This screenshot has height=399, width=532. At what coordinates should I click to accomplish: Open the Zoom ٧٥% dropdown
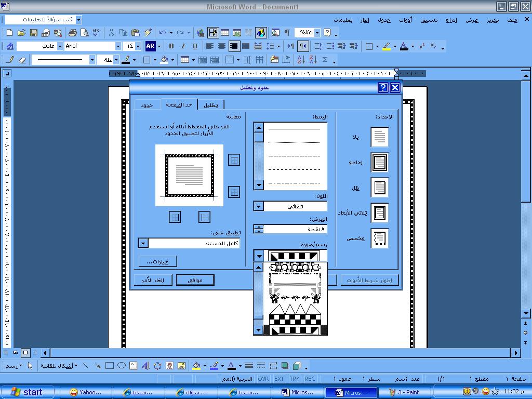(x=317, y=33)
